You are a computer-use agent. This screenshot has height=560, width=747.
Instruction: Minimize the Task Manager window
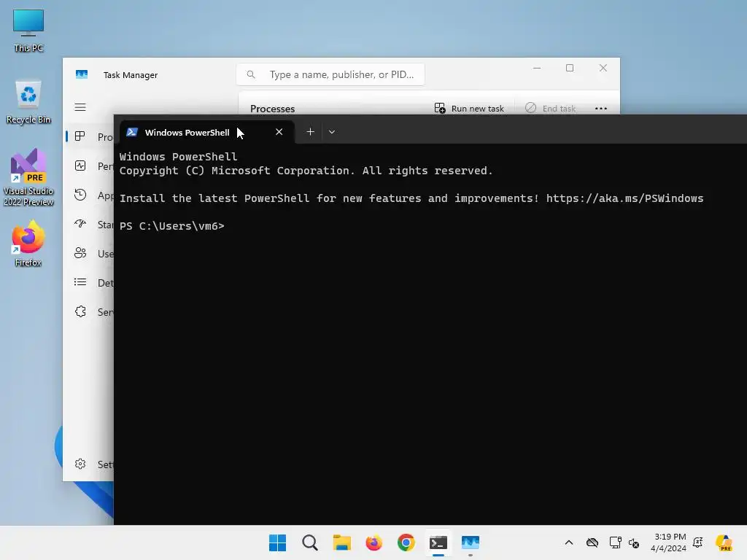point(537,68)
